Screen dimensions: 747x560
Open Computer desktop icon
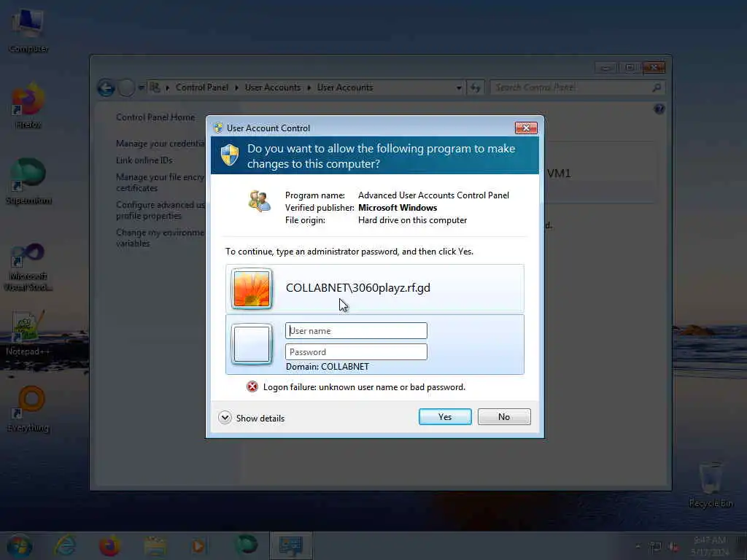pos(28,31)
